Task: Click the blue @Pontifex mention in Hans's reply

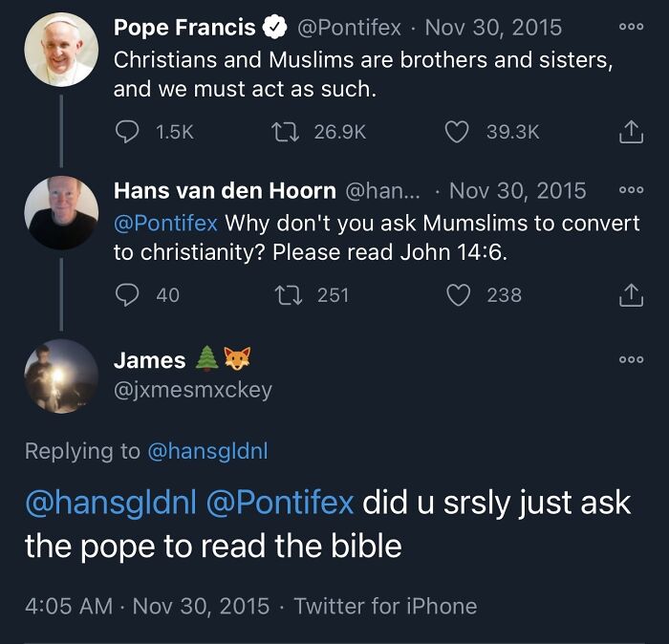Action: [x=165, y=224]
